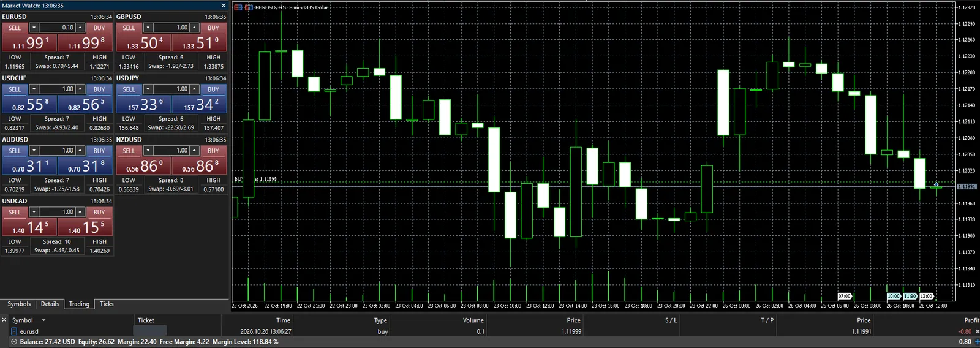Close the Market Watch panel

click(224, 6)
